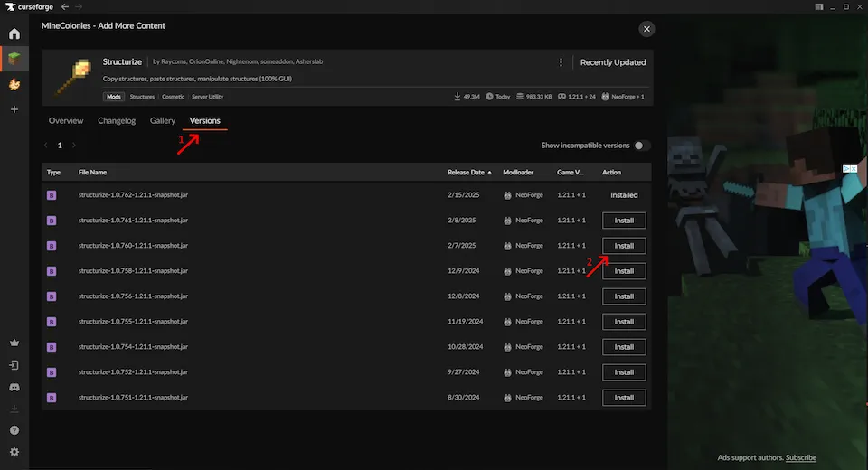Sort by Release Date column
The image size is (868, 470).
coord(469,172)
